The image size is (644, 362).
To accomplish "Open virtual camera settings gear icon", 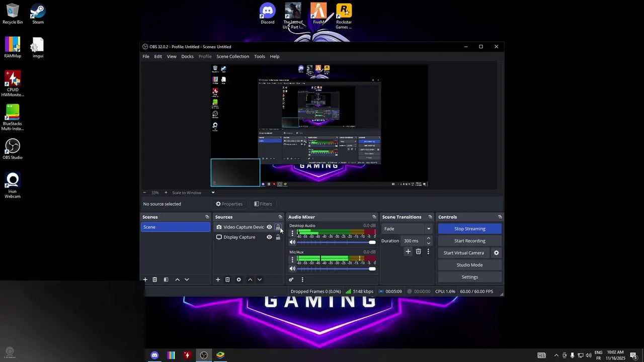I will [x=496, y=253].
